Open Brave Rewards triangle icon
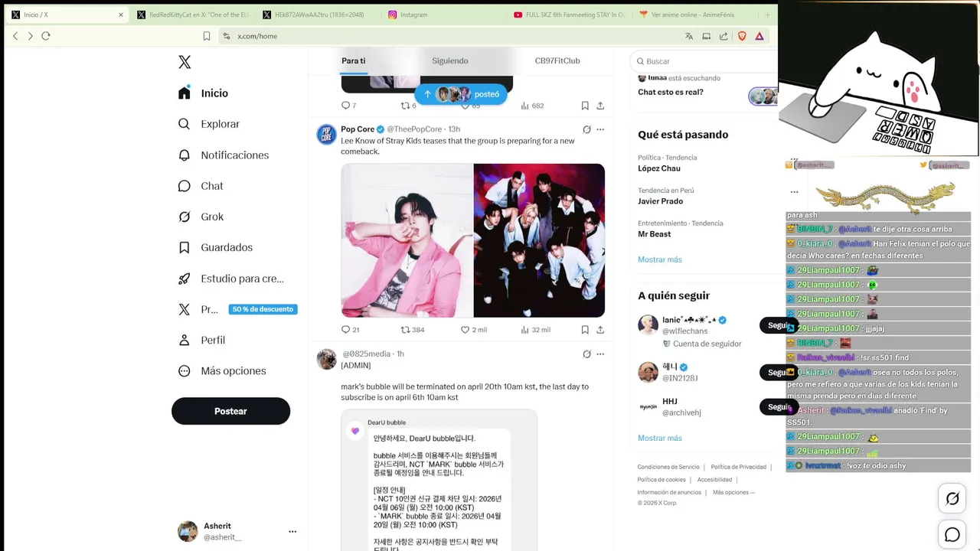The image size is (980, 551). tap(759, 36)
